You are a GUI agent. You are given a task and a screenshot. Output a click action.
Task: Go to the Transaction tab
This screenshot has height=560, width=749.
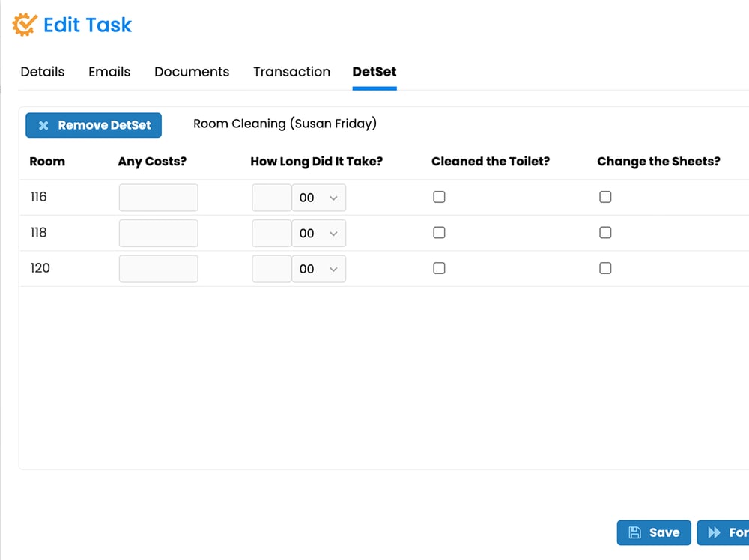pos(291,72)
